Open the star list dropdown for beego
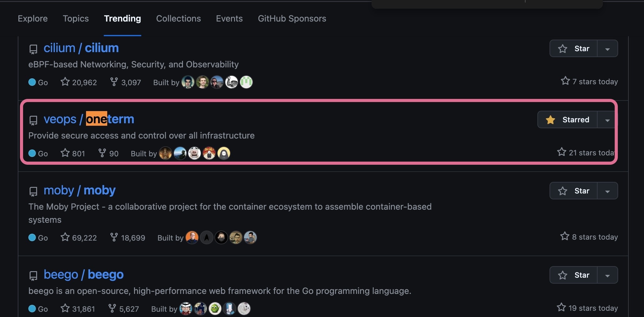The height and width of the screenshot is (317, 644). (607, 276)
